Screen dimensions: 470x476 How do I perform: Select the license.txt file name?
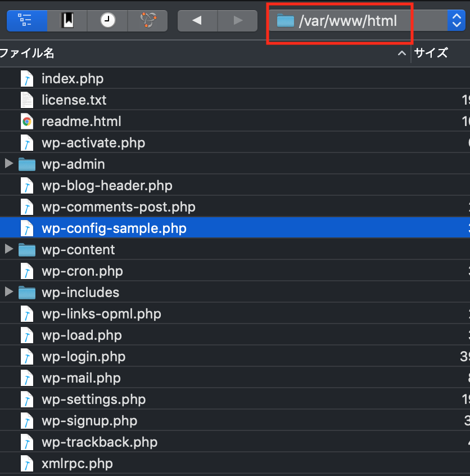74,100
